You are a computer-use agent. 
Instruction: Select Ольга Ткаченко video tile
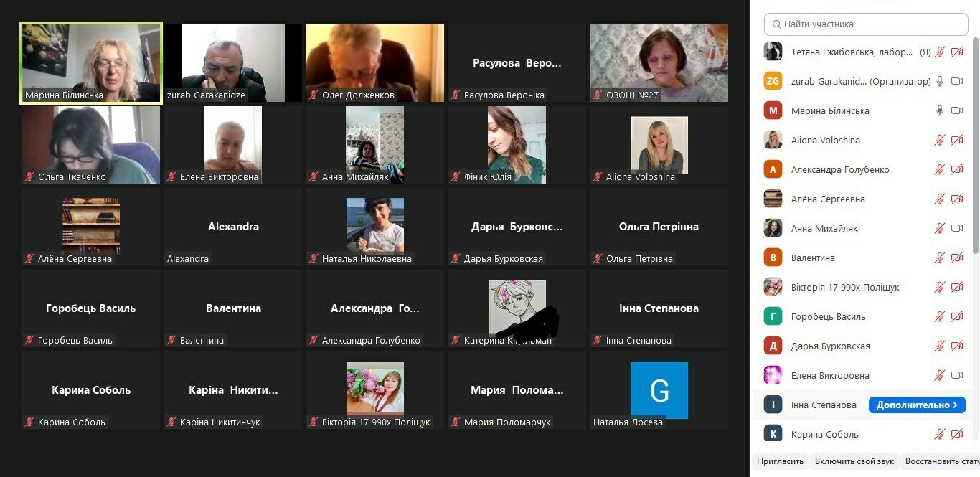pyautogui.click(x=91, y=145)
